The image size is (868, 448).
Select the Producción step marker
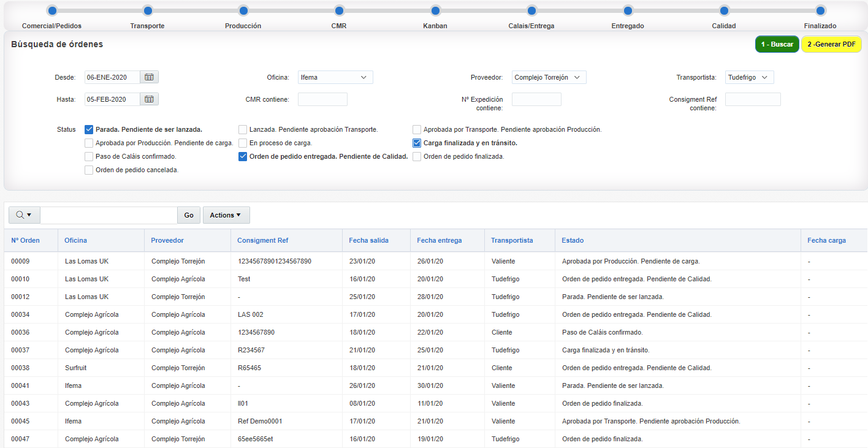pyautogui.click(x=243, y=10)
